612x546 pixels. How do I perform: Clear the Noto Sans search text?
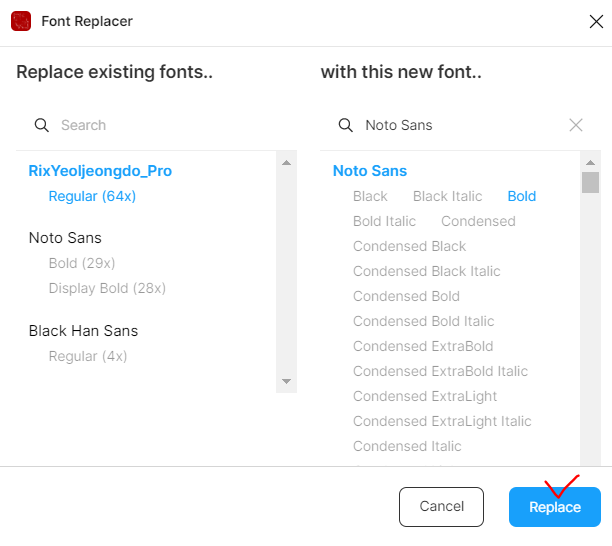[x=576, y=125]
